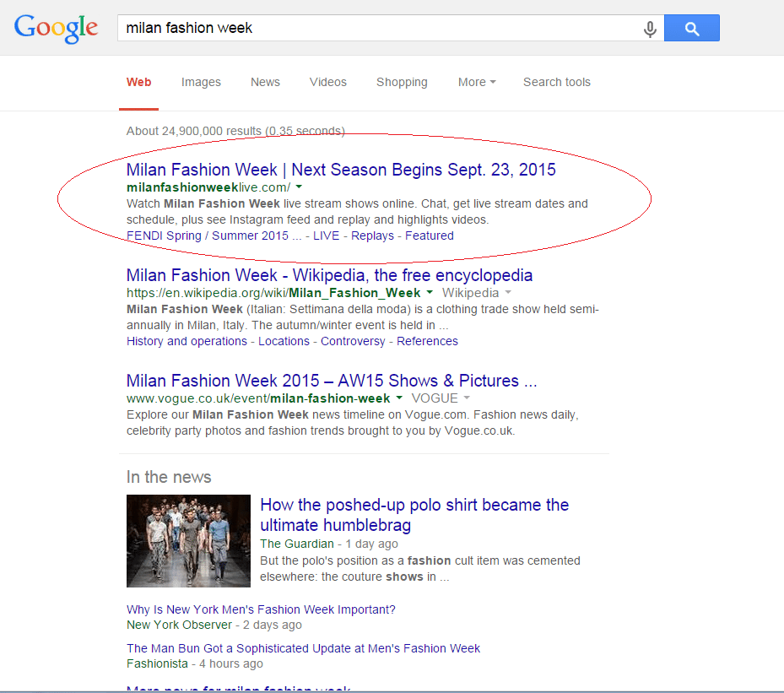The width and height of the screenshot is (784, 693).
Task: Select the Shopping tab
Action: coord(402,82)
